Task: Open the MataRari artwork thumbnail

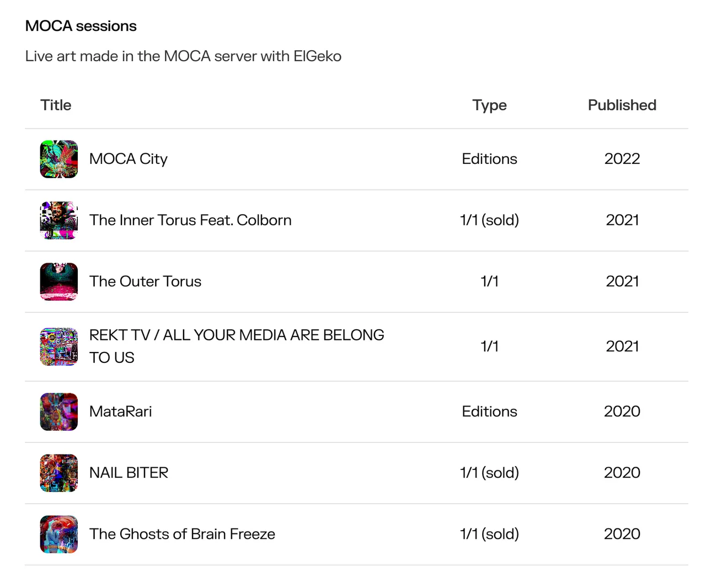Action: (x=59, y=412)
